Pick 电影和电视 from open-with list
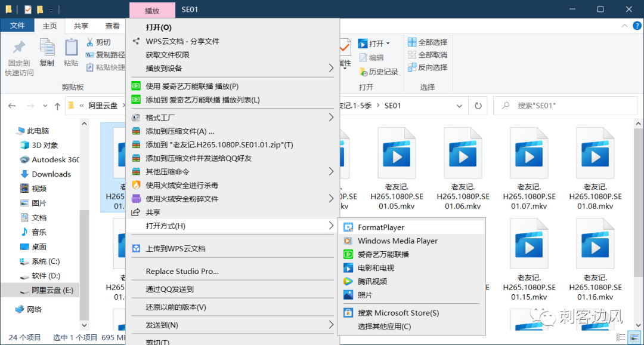Image resolution: width=644 pixels, height=345 pixels. [x=411, y=267]
